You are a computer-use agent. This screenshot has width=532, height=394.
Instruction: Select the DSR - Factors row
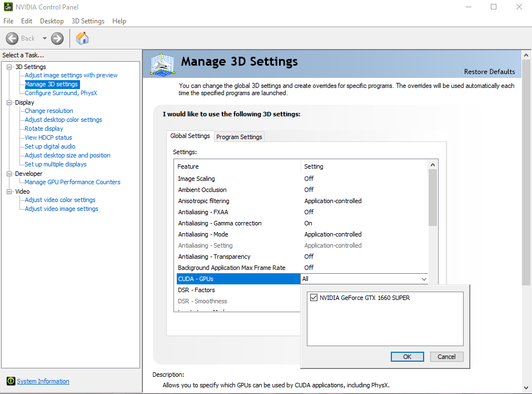click(x=238, y=290)
